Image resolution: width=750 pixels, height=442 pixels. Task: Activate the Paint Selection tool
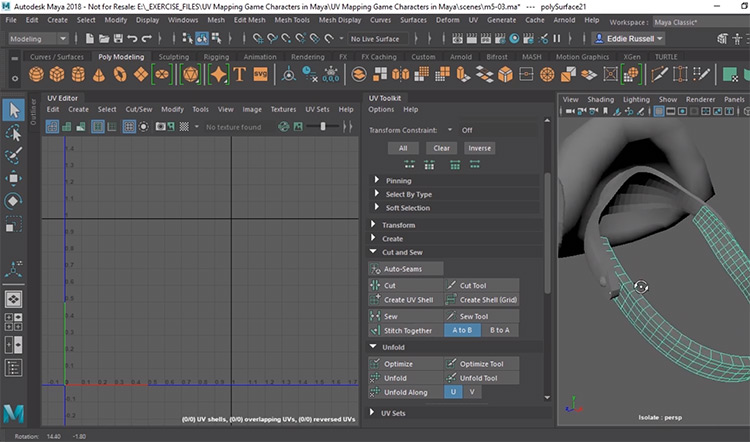13,155
